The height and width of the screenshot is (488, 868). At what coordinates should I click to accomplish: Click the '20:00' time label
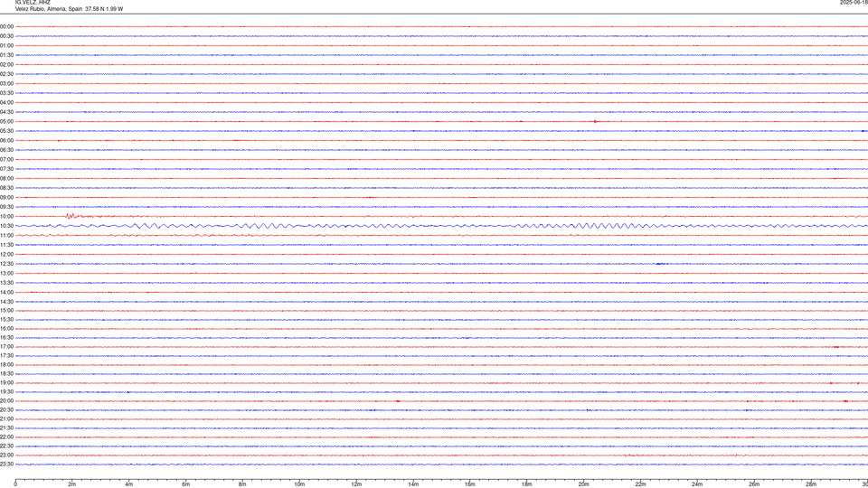[x=6, y=401]
